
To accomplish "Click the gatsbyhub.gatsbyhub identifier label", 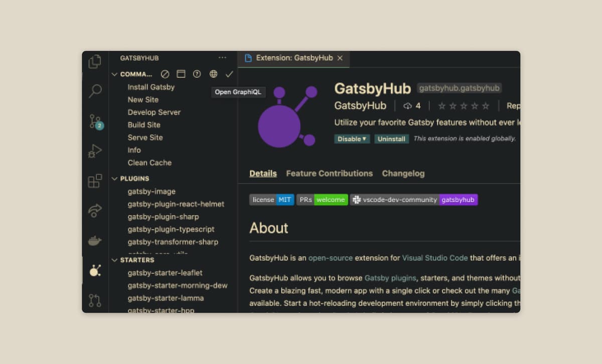I will (460, 88).
